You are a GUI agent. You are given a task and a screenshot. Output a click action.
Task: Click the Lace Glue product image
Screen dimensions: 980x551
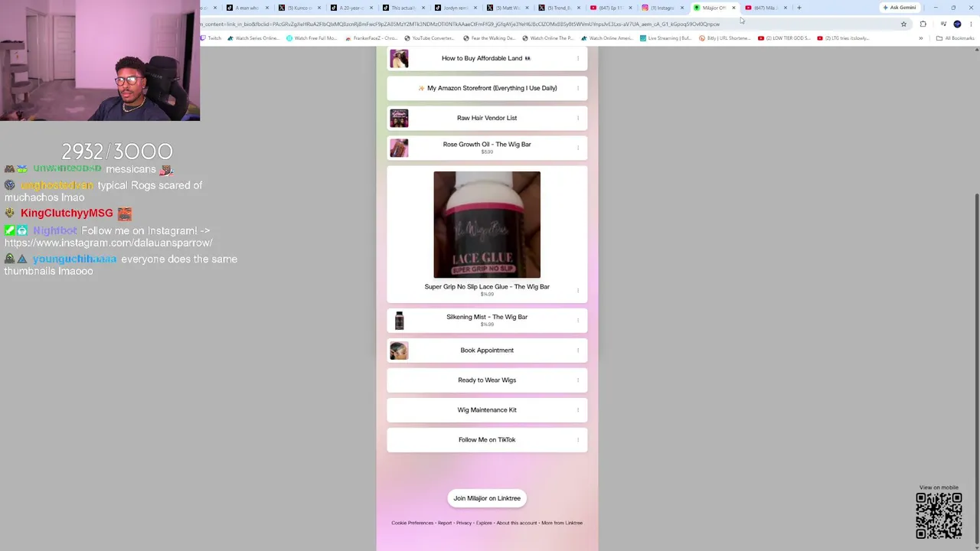click(x=487, y=224)
